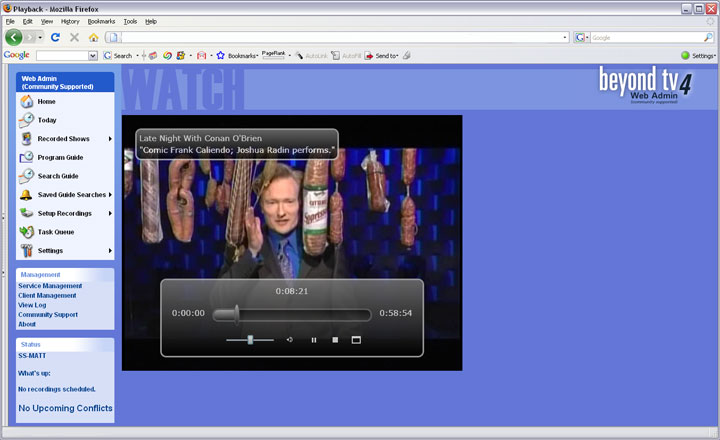The width and height of the screenshot is (720, 440).
Task: Open the Tools menu
Action: pyautogui.click(x=130, y=22)
